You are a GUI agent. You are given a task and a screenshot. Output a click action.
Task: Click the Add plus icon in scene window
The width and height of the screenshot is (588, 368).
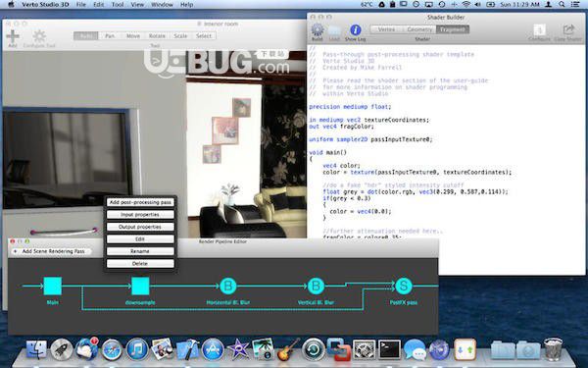[x=13, y=36]
